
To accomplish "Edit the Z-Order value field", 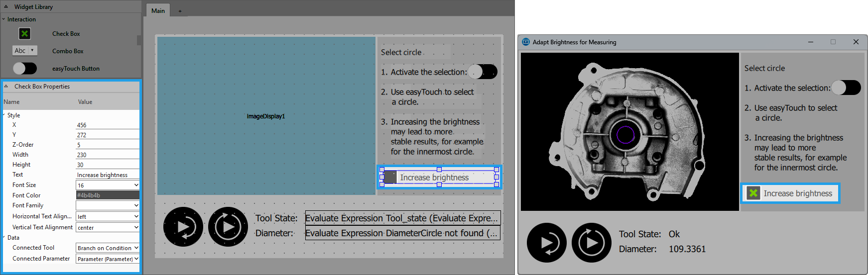I will click(x=108, y=145).
